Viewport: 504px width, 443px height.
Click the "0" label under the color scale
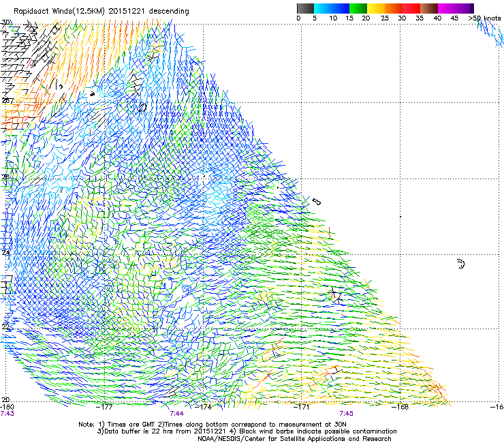click(298, 18)
